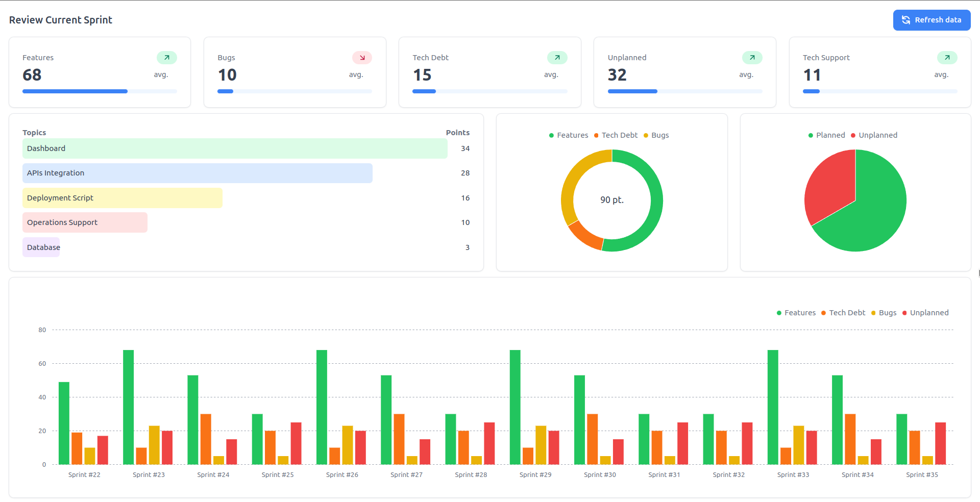Click the Sprint #34 axis label
980x502 pixels.
[857, 475]
